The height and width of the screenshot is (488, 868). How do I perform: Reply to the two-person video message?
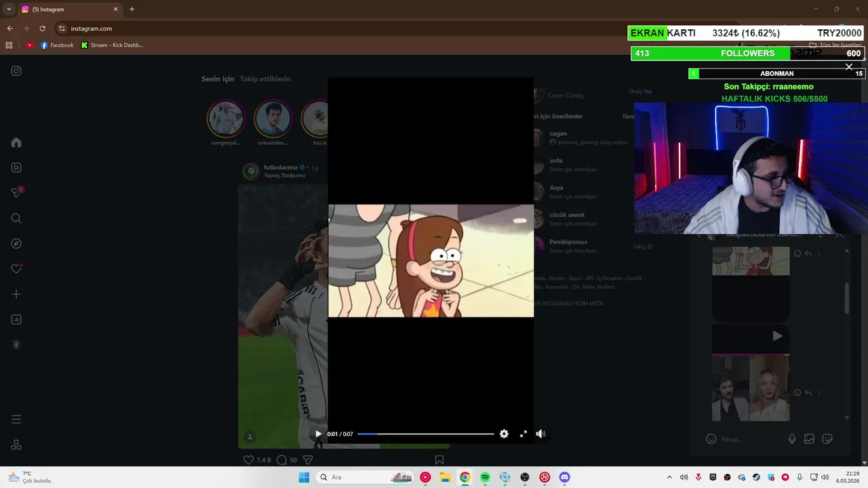pos(808,392)
